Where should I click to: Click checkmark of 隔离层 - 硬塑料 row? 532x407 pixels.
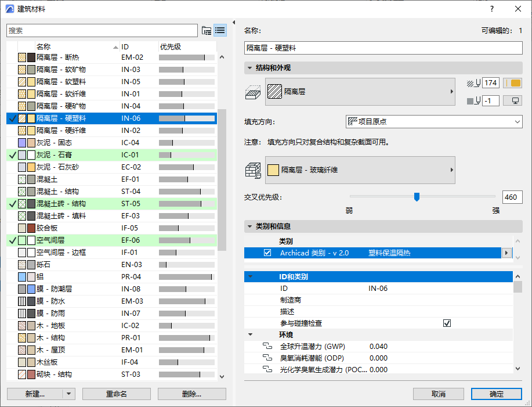click(x=13, y=118)
